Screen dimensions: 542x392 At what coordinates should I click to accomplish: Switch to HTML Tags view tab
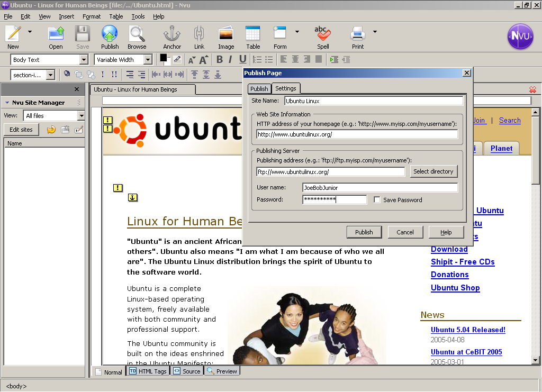148,371
